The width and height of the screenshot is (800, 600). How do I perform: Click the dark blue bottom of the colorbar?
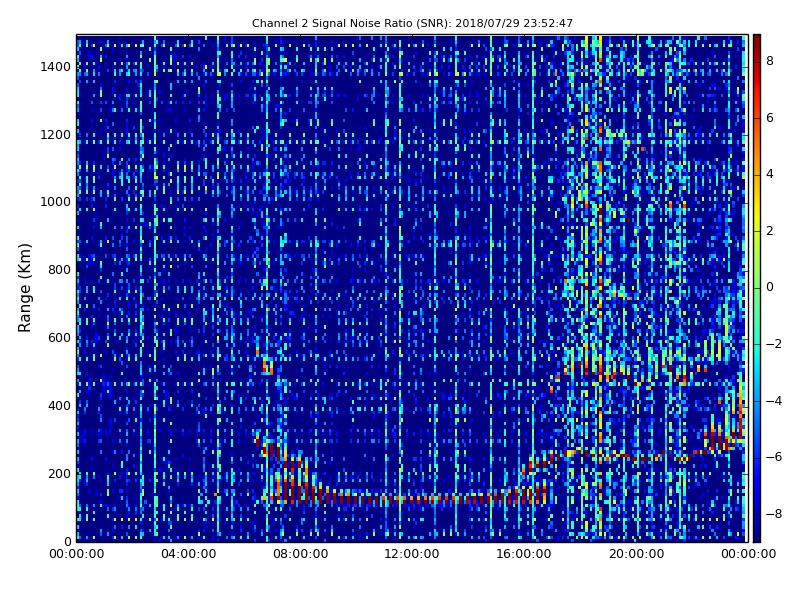click(757, 535)
